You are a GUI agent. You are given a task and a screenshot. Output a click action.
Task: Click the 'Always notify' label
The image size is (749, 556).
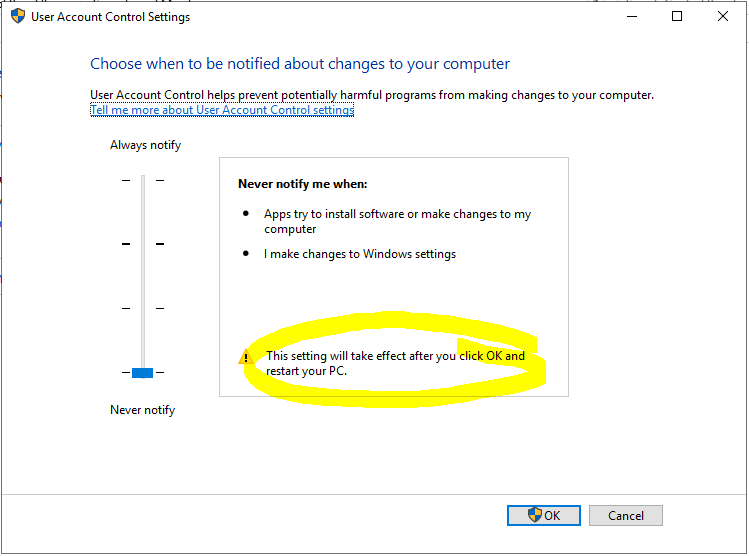click(146, 145)
